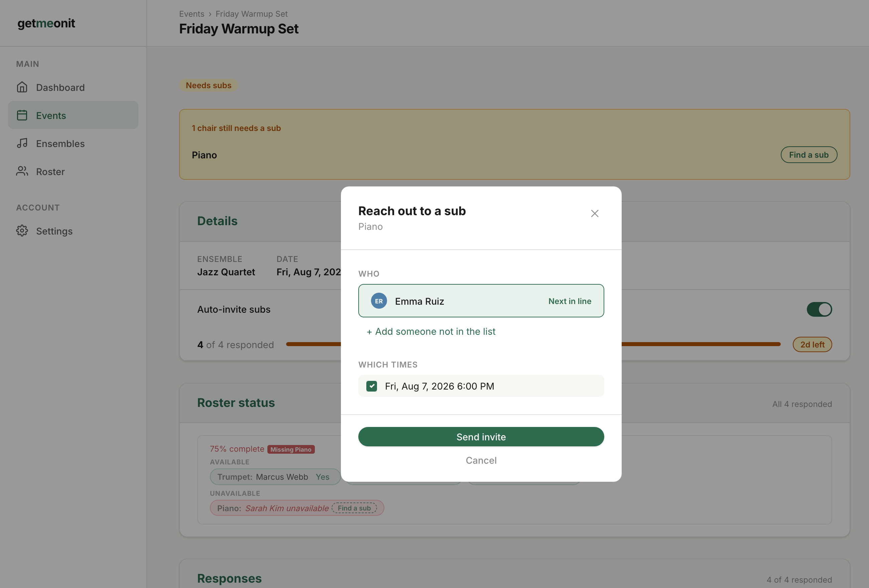The width and height of the screenshot is (869, 588).
Task: Open Ensembles in the sidebar
Action: pyautogui.click(x=73, y=143)
